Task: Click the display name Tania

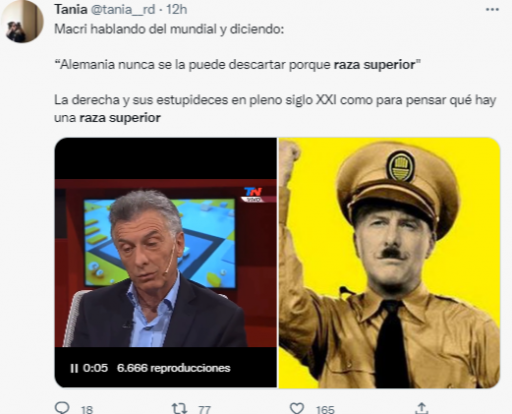Action: click(x=71, y=9)
